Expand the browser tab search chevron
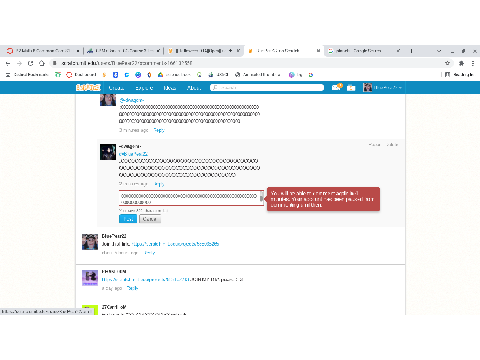 tap(439, 51)
